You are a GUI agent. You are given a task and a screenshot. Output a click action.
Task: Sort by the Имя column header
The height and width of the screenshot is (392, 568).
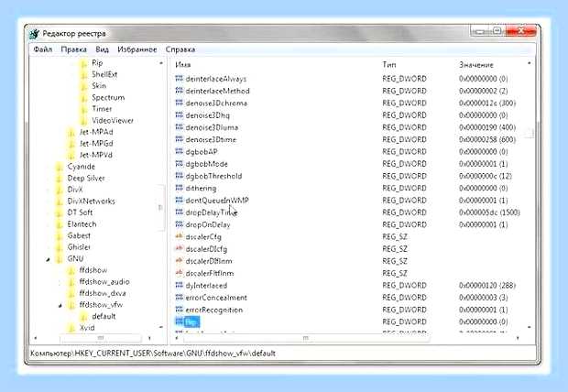[183, 65]
